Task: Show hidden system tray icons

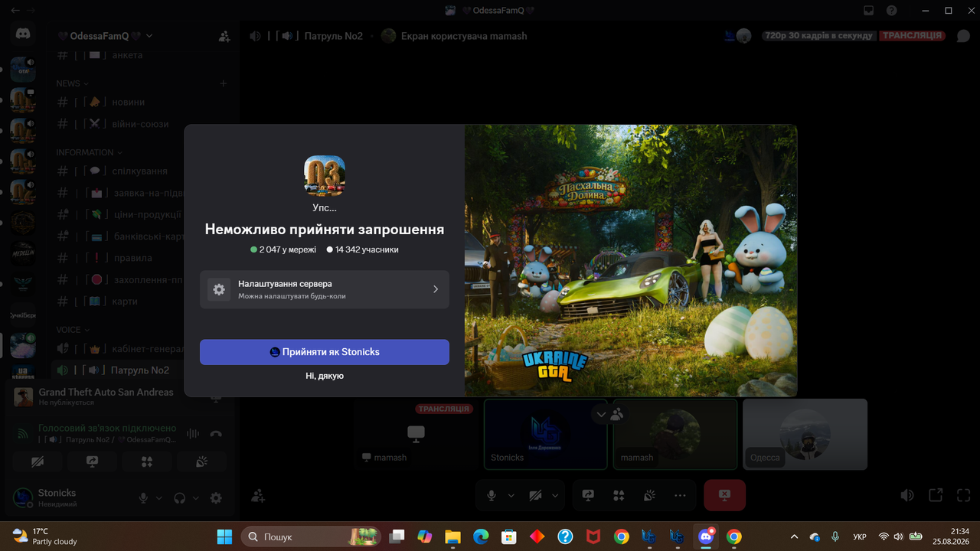Action: coord(794,537)
